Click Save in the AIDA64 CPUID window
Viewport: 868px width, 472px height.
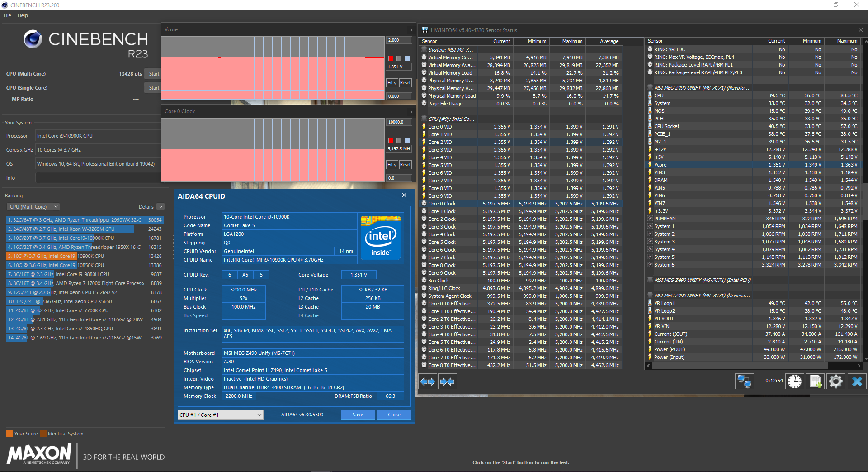click(x=358, y=415)
